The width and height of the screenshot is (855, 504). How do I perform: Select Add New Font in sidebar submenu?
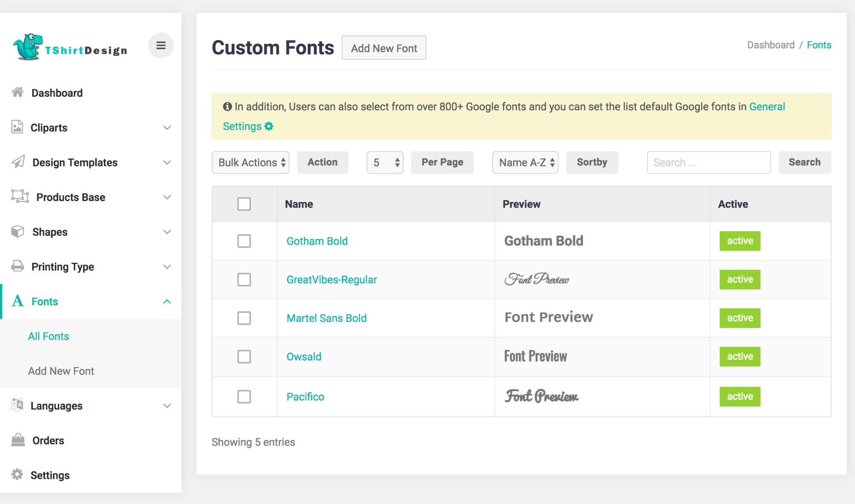61,371
